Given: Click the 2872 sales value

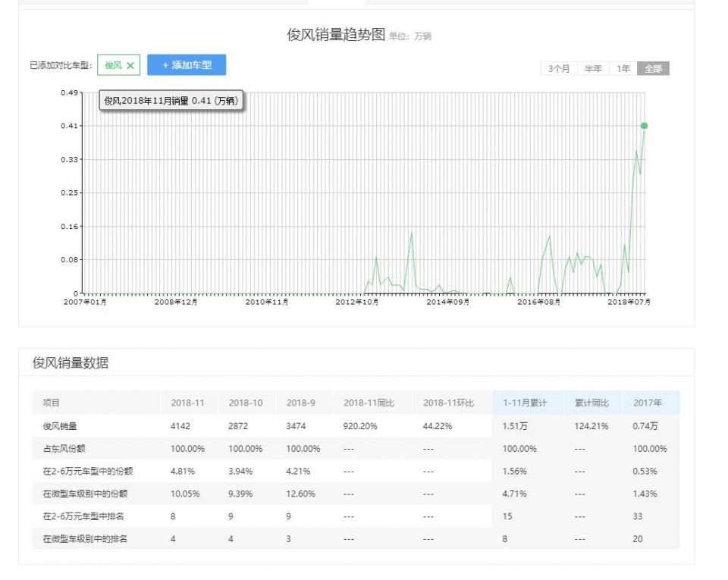Looking at the screenshot, I should [x=237, y=426].
